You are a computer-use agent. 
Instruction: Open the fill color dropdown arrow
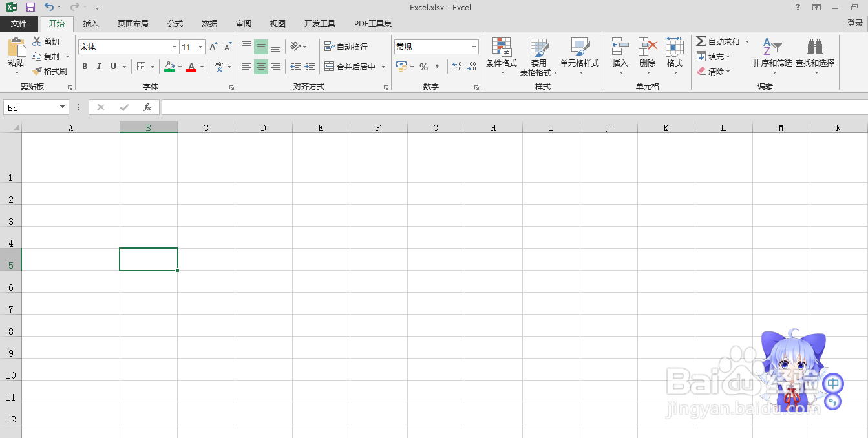coord(180,67)
